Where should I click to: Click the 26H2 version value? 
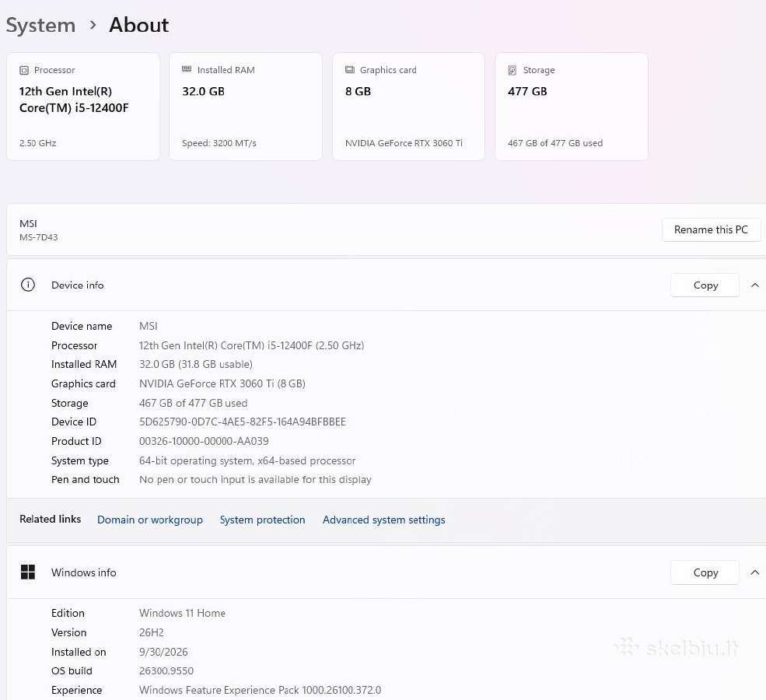coord(152,632)
